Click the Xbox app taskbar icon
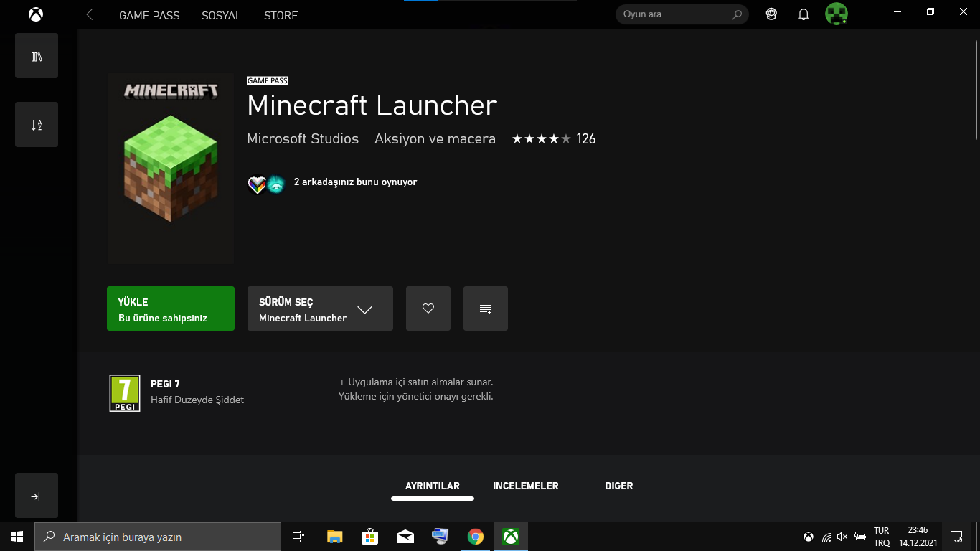The image size is (980, 551). click(x=511, y=537)
